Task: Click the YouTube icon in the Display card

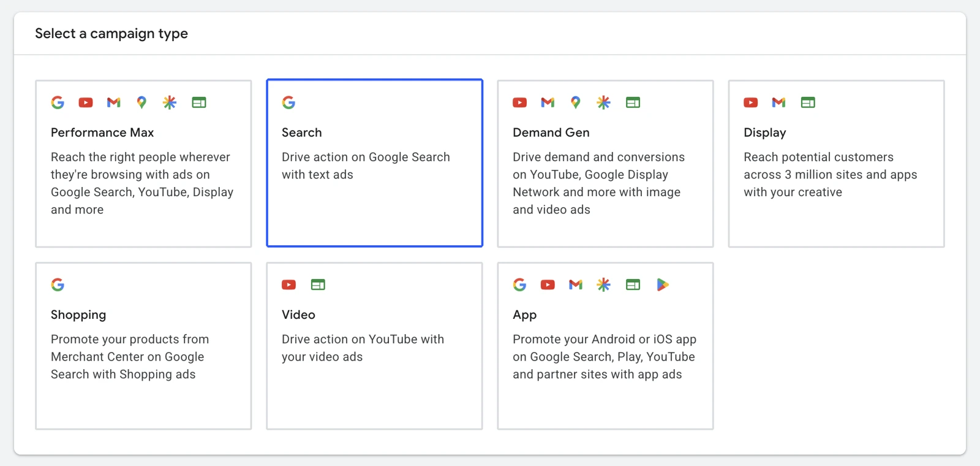Action: 751,102
